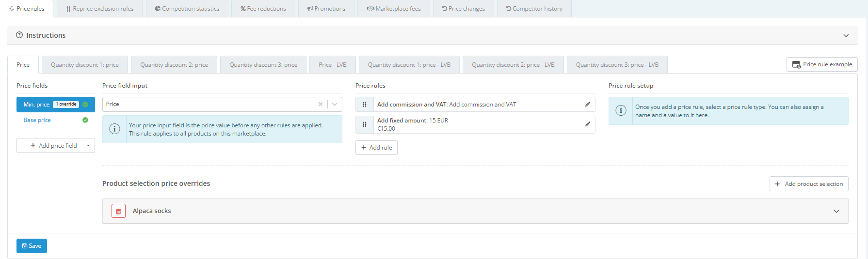This screenshot has width=868, height=259.
Task: Clear the Price field input with X
Action: (x=320, y=104)
